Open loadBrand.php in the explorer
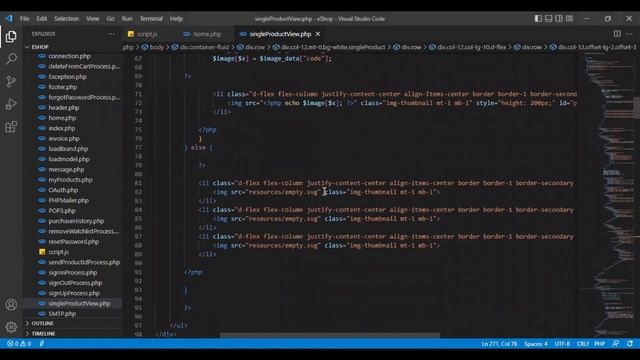 point(68,149)
